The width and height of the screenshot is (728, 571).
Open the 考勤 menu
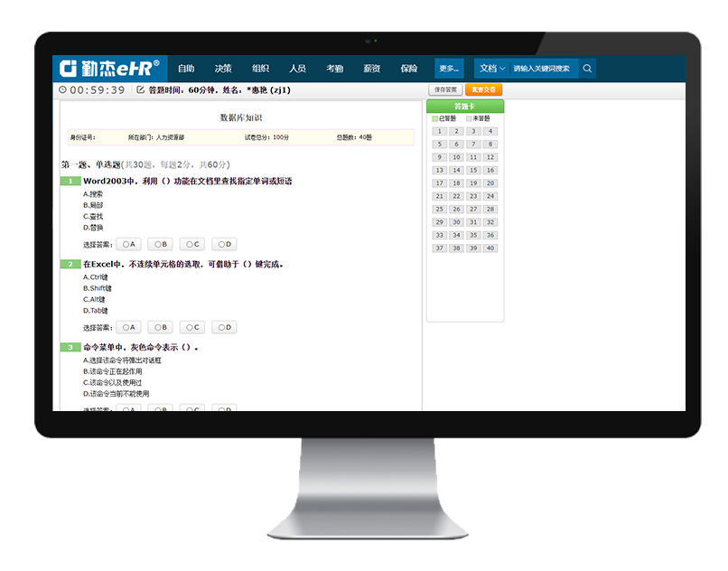[x=334, y=69]
